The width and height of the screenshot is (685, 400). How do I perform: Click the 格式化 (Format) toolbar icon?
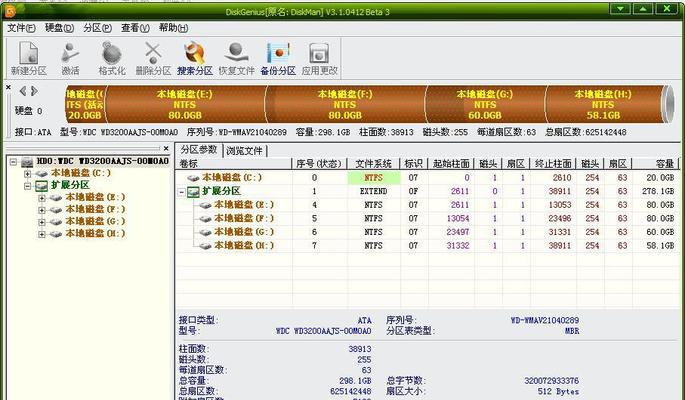tap(112, 58)
